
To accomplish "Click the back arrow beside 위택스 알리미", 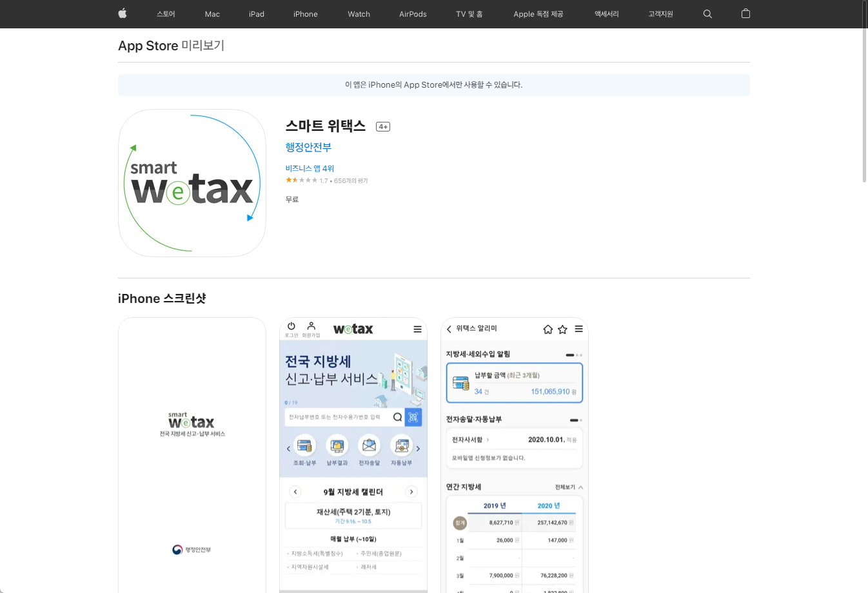I will tap(449, 329).
